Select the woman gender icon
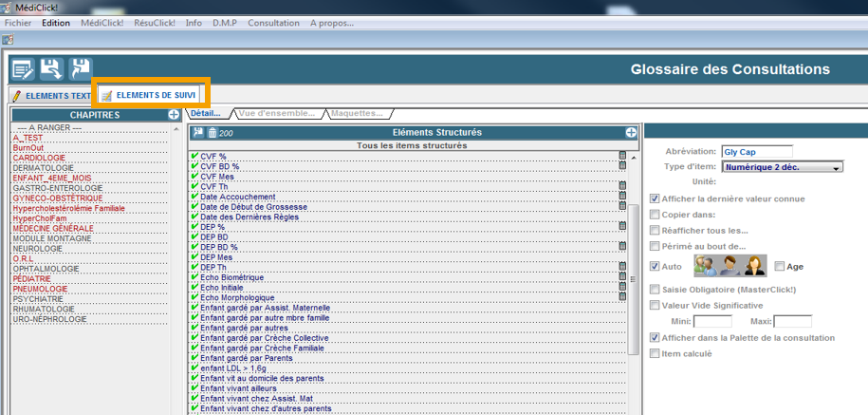This screenshot has width=868, height=415. [x=753, y=266]
